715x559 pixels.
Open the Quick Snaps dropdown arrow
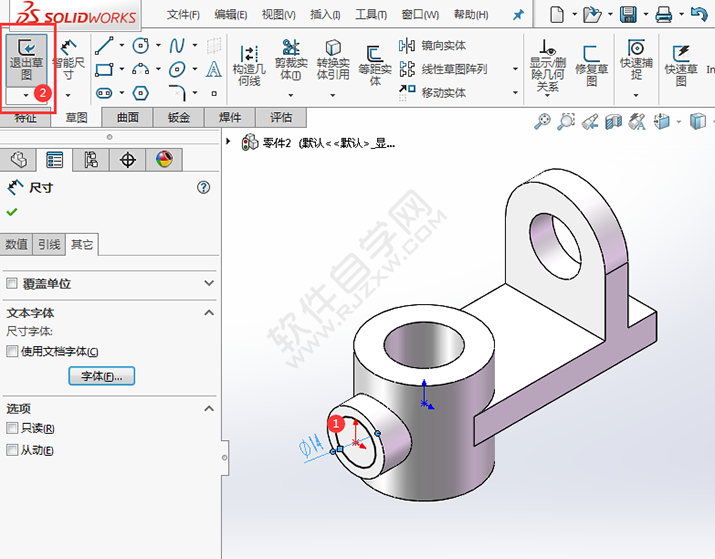[x=636, y=95]
